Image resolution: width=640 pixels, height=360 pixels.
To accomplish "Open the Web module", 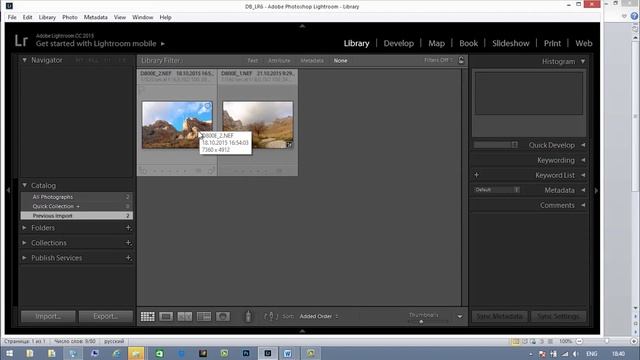I will click(x=584, y=43).
